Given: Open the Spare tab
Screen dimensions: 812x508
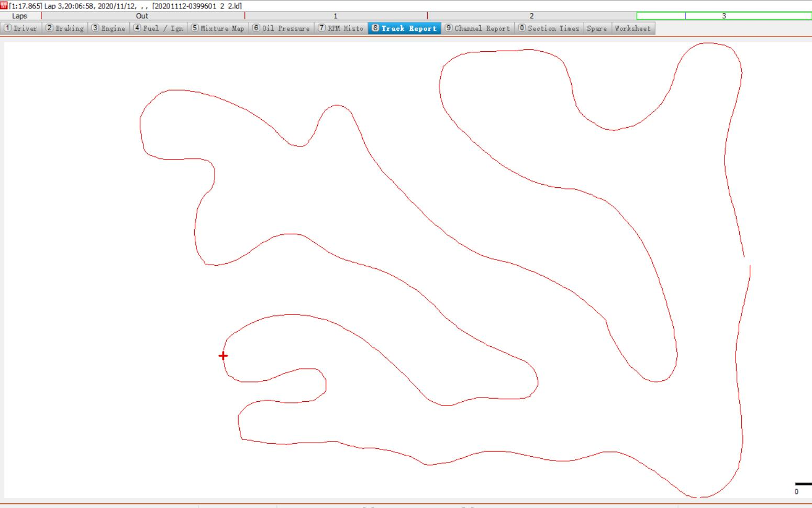Looking at the screenshot, I should pyautogui.click(x=597, y=28).
